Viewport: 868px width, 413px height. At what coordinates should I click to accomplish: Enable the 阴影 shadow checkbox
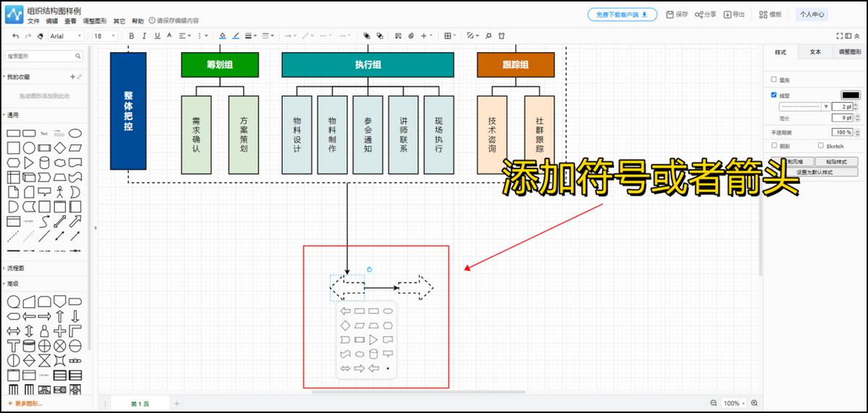(774, 145)
